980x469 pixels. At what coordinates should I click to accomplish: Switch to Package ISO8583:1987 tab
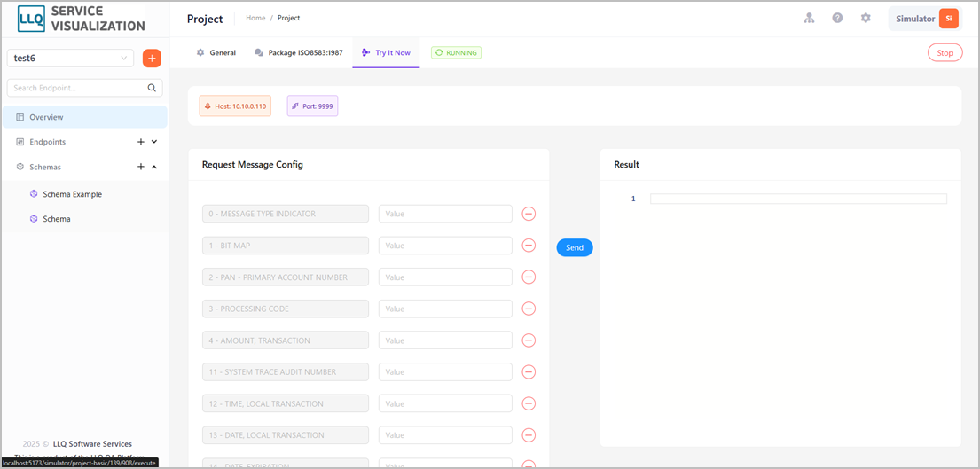(x=299, y=52)
